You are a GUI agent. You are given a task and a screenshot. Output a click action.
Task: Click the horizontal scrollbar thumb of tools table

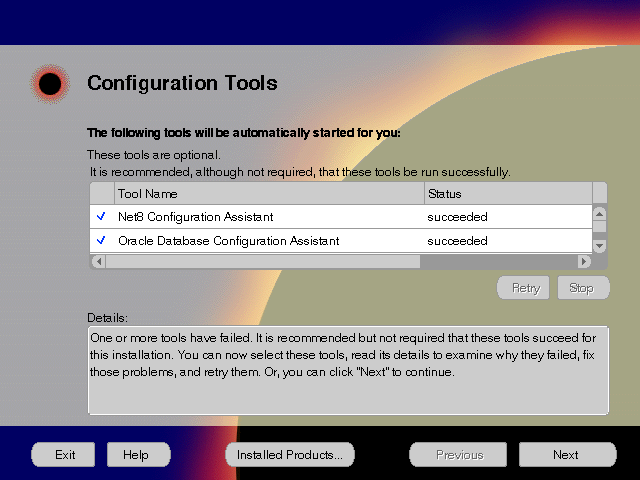pyautogui.click(x=263, y=261)
